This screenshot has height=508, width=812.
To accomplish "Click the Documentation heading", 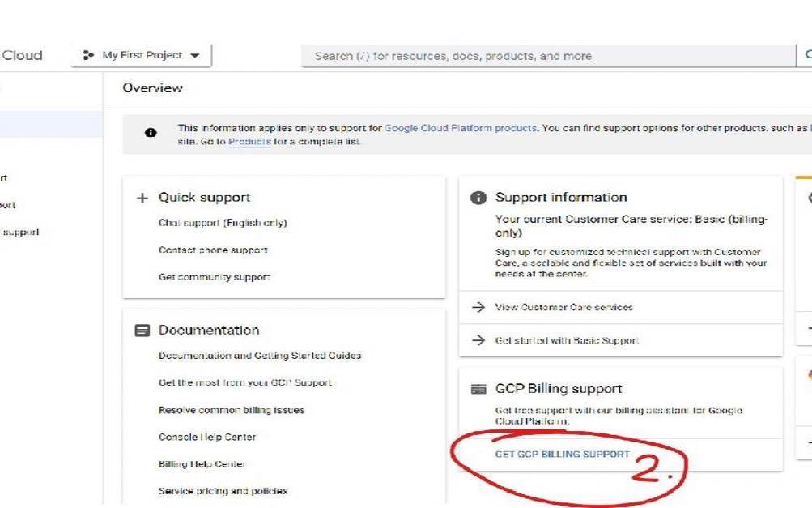I will 209,331.
